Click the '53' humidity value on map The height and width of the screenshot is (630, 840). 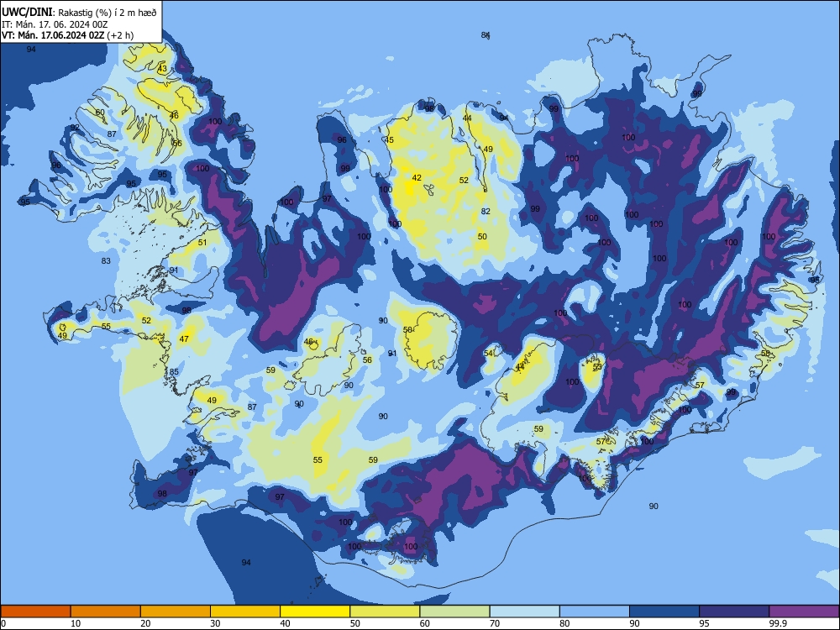point(598,366)
